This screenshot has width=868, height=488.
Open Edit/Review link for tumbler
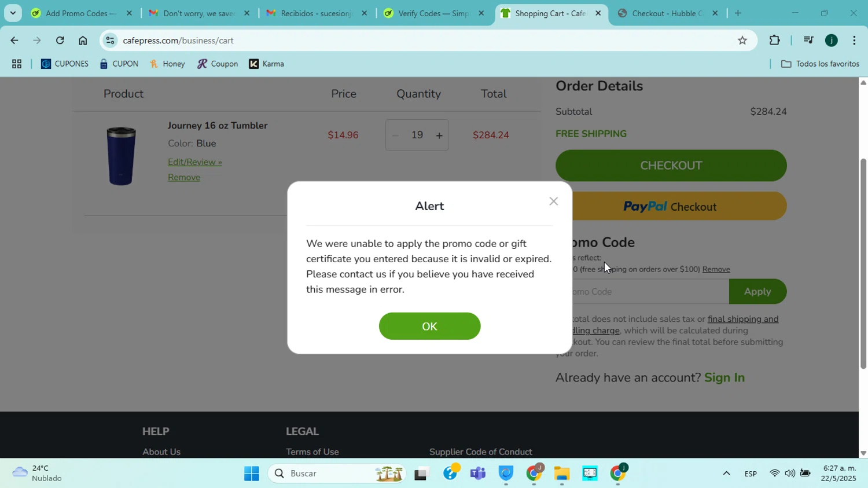[x=195, y=162]
